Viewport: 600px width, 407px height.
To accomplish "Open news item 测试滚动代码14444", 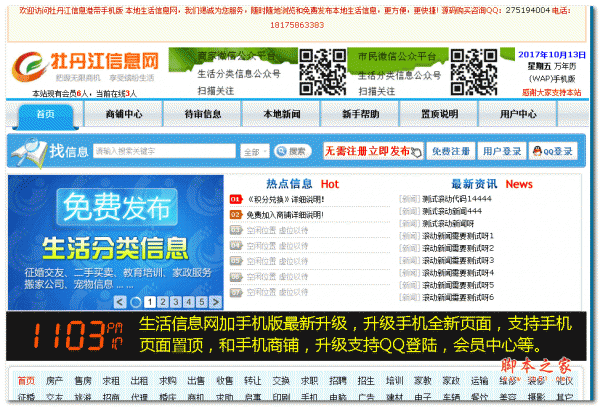I will coord(457,199).
